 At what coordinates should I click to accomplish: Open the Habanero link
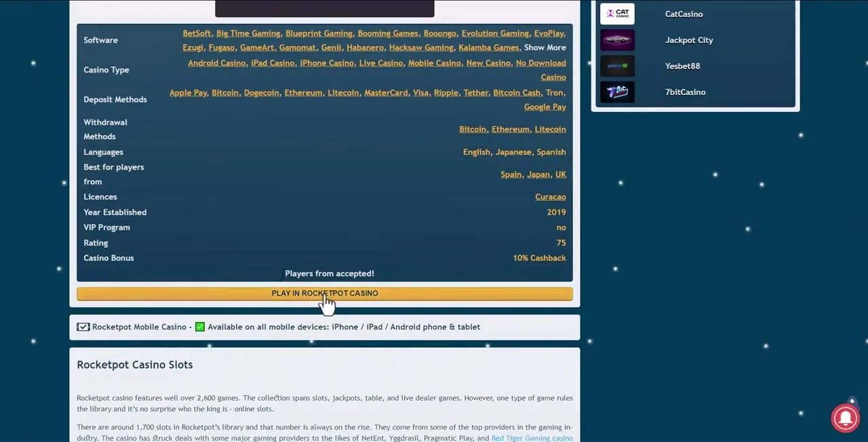coord(365,47)
